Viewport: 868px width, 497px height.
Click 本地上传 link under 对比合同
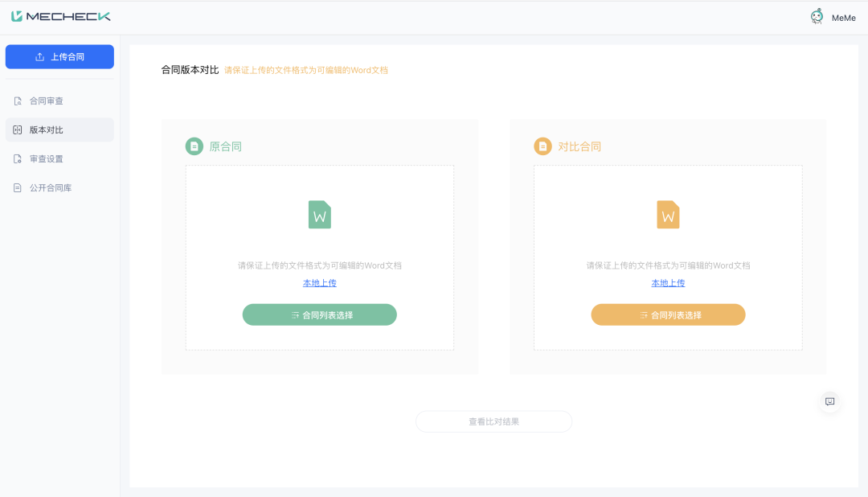pyautogui.click(x=668, y=283)
